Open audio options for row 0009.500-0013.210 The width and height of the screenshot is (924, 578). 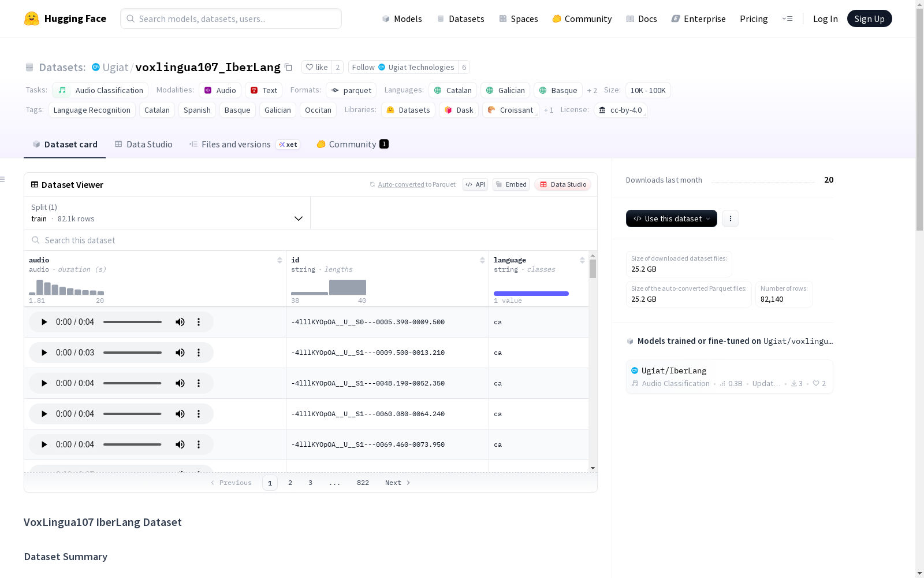click(x=199, y=353)
